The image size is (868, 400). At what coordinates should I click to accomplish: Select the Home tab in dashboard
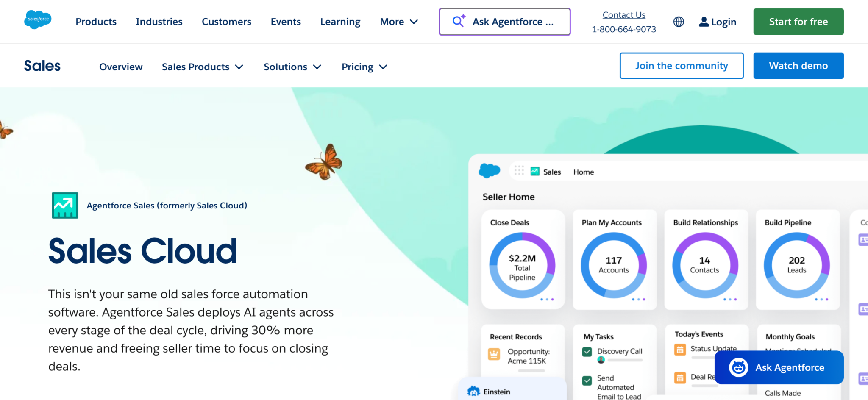coord(584,172)
